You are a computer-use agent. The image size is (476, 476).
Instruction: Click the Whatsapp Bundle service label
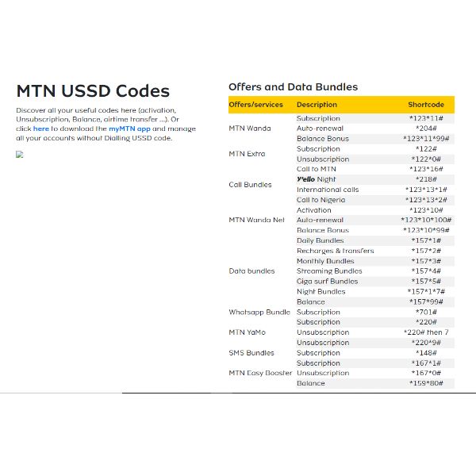(259, 312)
